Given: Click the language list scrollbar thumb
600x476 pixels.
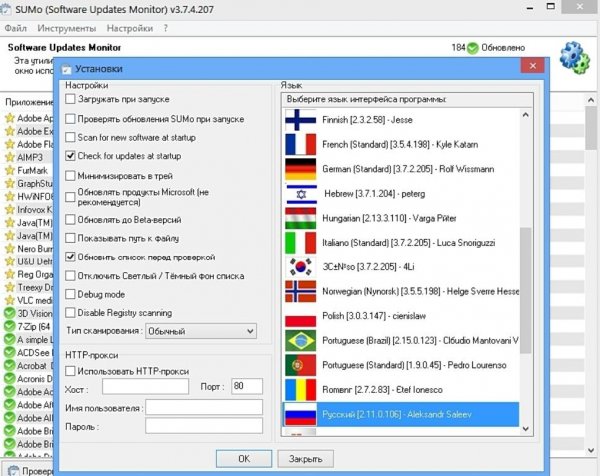Looking at the screenshot, I should [x=526, y=290].
